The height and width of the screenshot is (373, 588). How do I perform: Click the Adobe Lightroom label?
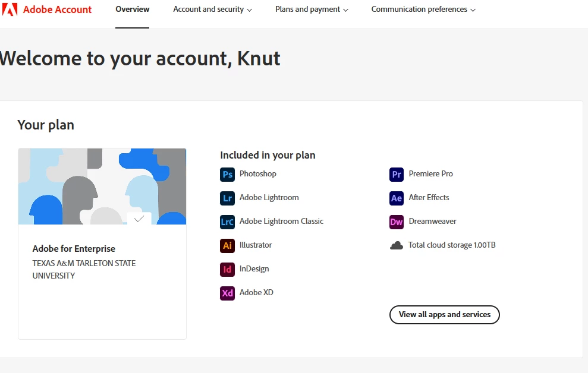pyautogui.click(x=269, y=197)
